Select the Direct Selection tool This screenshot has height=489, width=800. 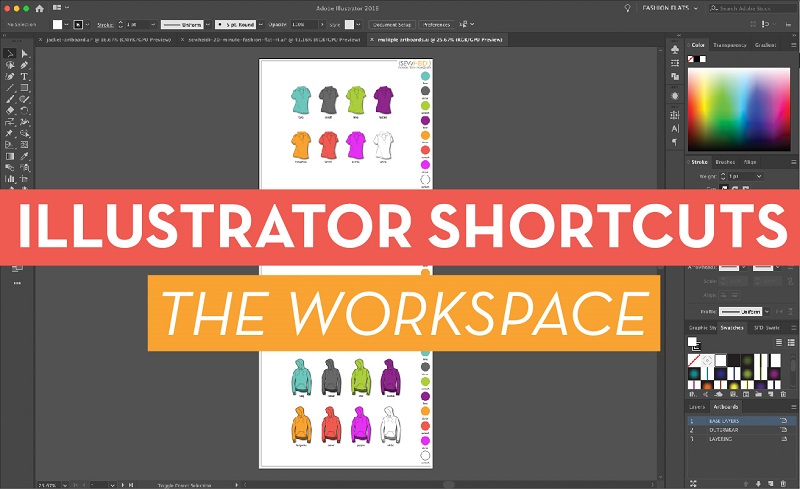click(x=24, y=54)
